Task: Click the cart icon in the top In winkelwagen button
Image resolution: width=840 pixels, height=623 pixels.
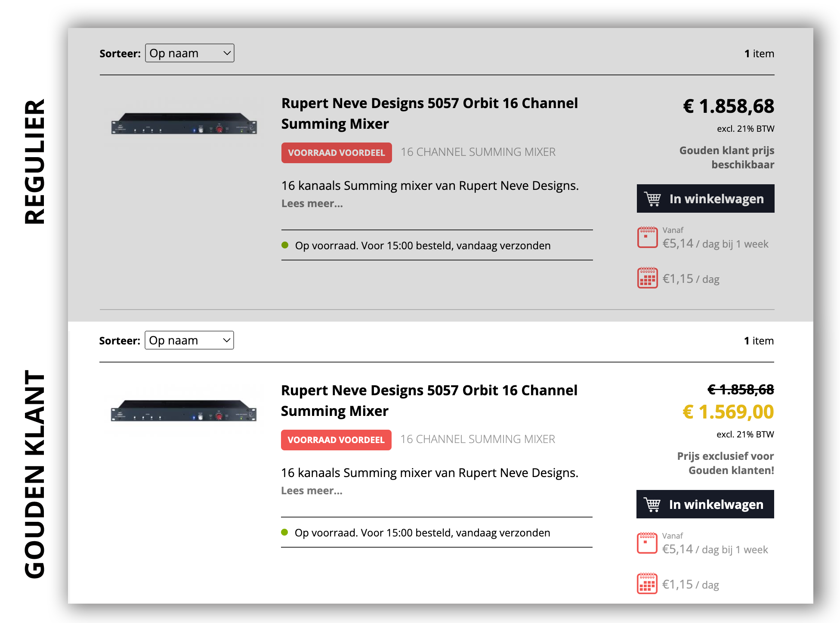Action: 652,199
